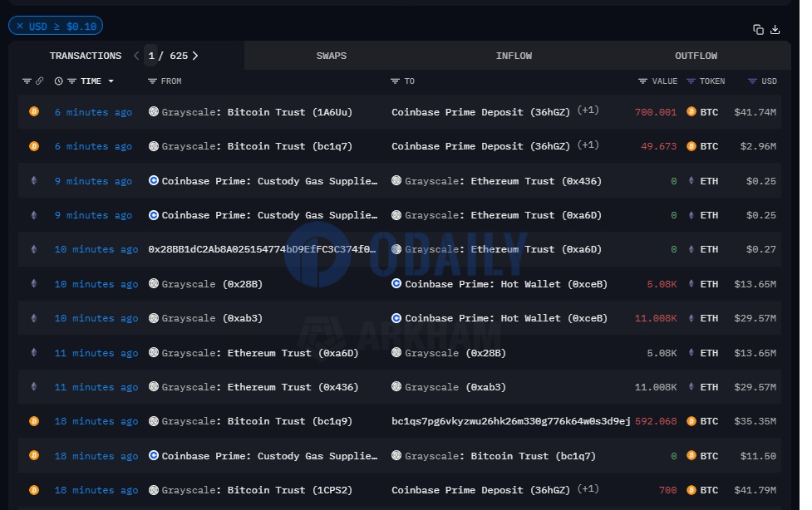Open Grayscale: Bitcoin Trust (bc1q9) sender
The image size is (812, 510).
[x=257, y=421]
